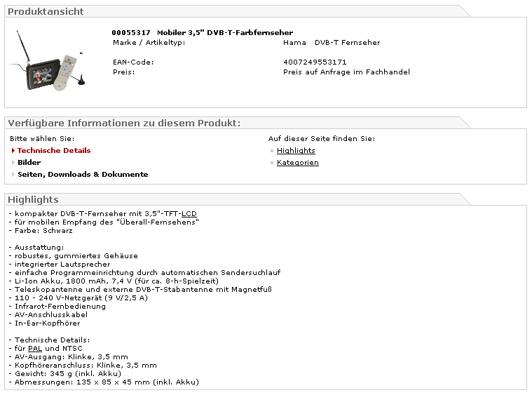
Task: Click square bullet beside Kategorien link
Action: pos(271,163)
